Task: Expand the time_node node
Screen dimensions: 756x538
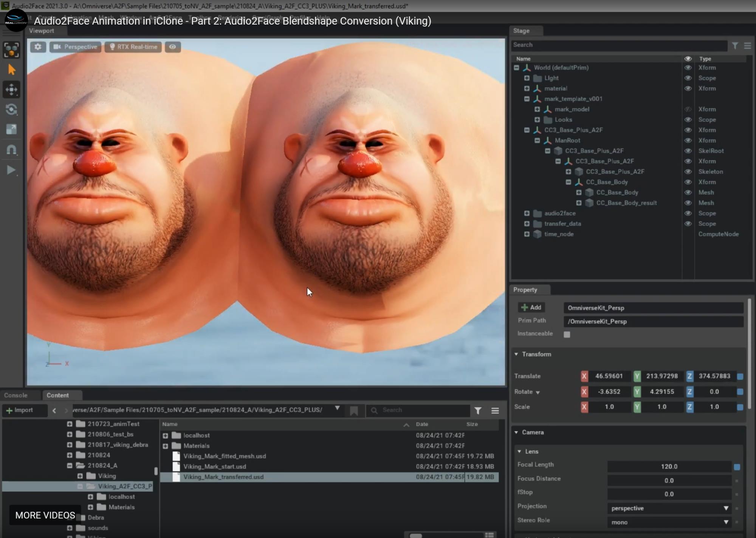Action: click(x=527, y=234)
